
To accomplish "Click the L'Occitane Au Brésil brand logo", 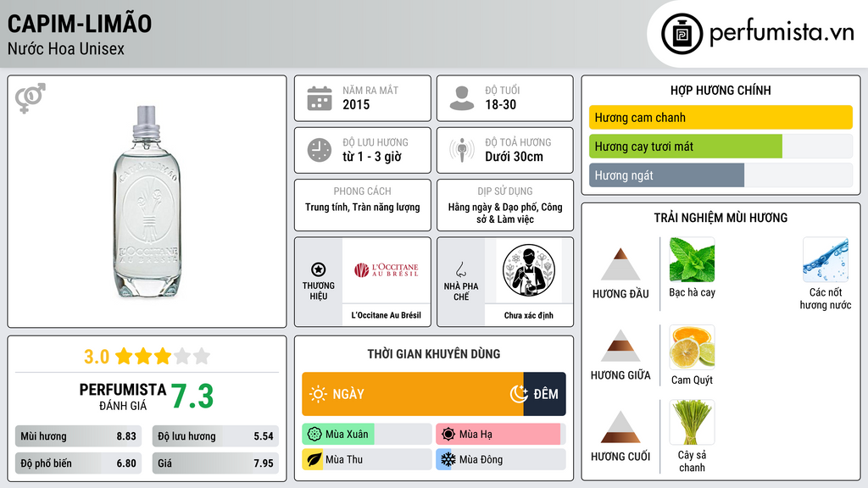I will coord(387,270).
